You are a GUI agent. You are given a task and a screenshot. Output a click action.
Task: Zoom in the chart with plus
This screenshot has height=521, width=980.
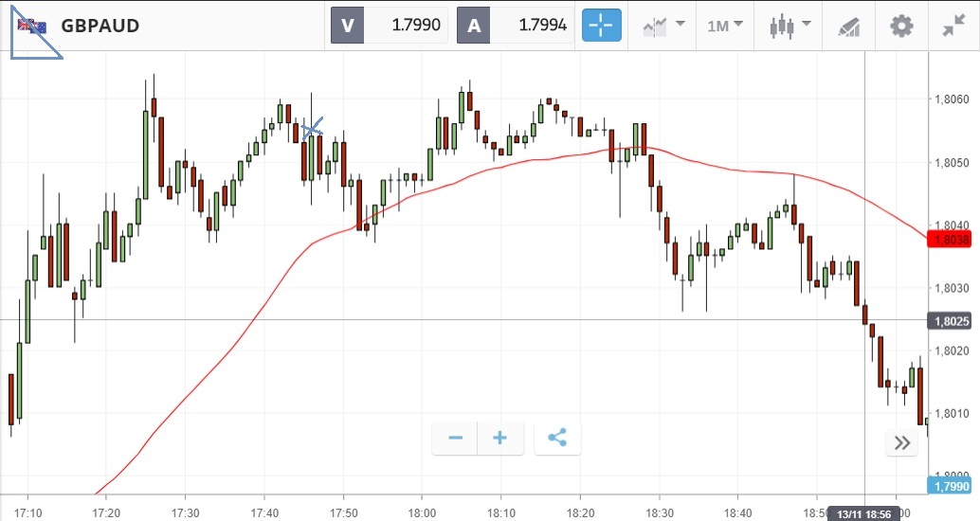(x=500, y=438)
